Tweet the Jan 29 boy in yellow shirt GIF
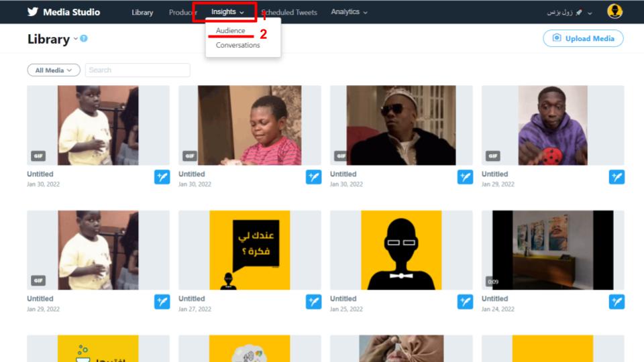Viewport: 644px width, 362px height. tap(162, 302)
